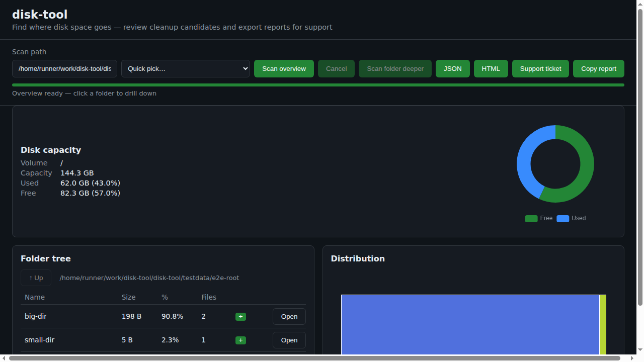Click the scan path input field
This screenshot has height=362, width=644.
64,69
